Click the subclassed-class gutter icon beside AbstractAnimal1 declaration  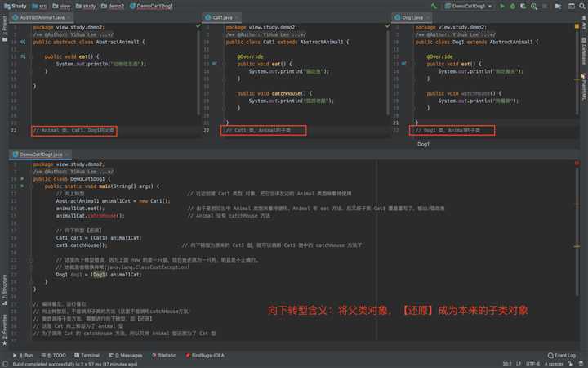(x=23, y=40)
